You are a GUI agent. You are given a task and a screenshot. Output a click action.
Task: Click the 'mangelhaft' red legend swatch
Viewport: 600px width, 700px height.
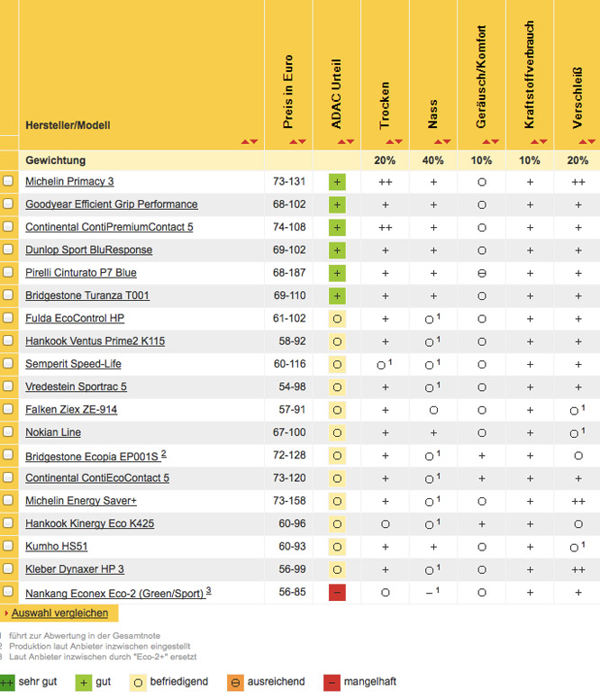pyautogui.click(x=332, y=683)
